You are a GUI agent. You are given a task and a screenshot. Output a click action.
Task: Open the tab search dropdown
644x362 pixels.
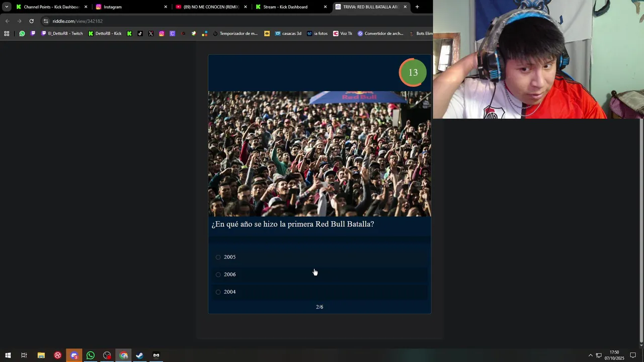click(7, 7)
